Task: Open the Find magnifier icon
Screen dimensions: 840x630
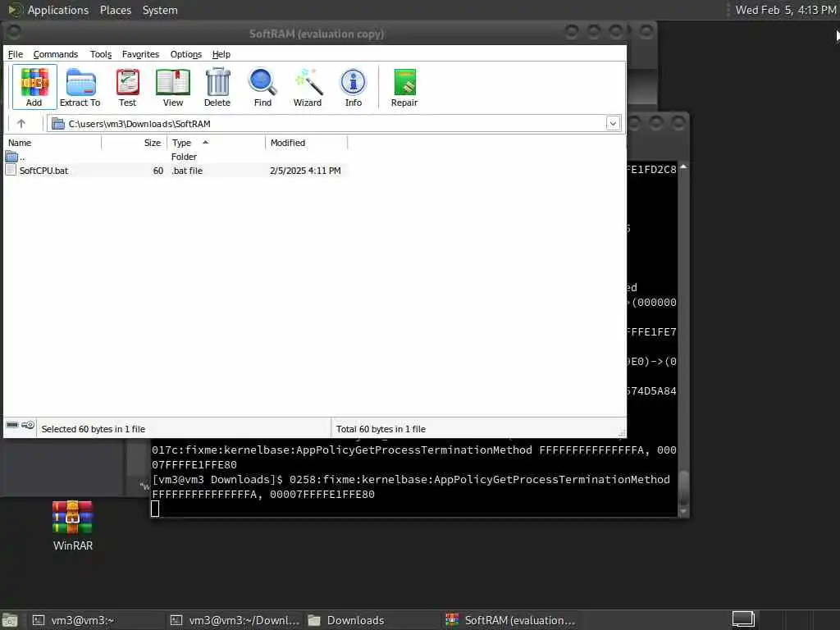Action: pyautogui.click(x=262, y=87)
